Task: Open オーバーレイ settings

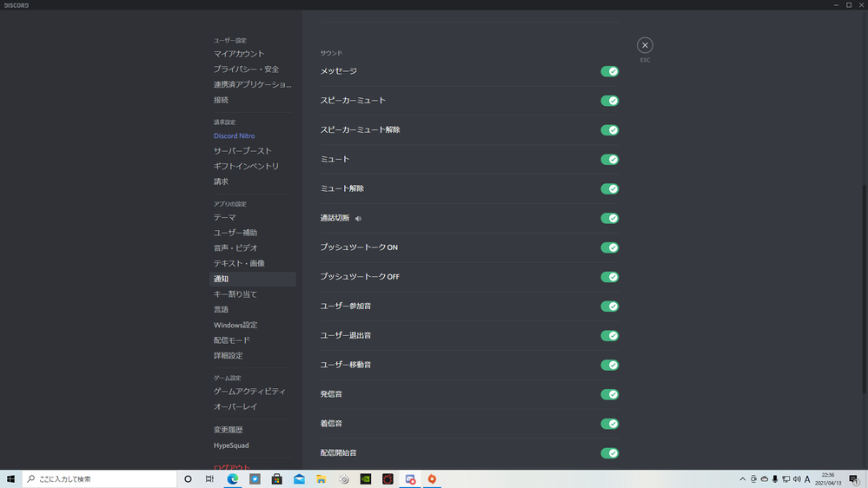Action: pos(253,406)
